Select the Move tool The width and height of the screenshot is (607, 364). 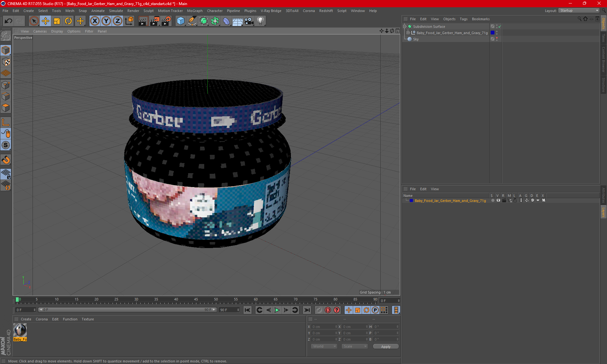[x=46, y=21]
